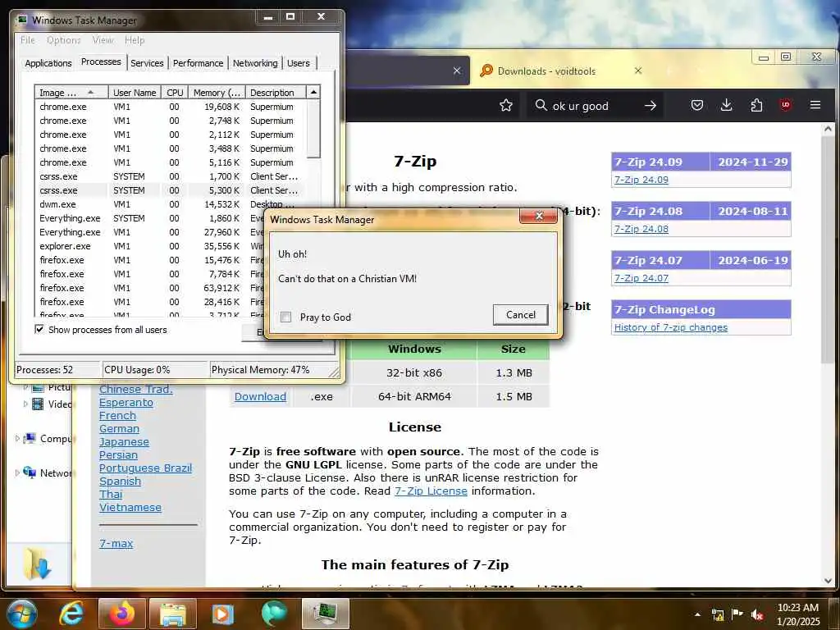
Task: Sort processes by the CPU column
Action: click(175, 93)
